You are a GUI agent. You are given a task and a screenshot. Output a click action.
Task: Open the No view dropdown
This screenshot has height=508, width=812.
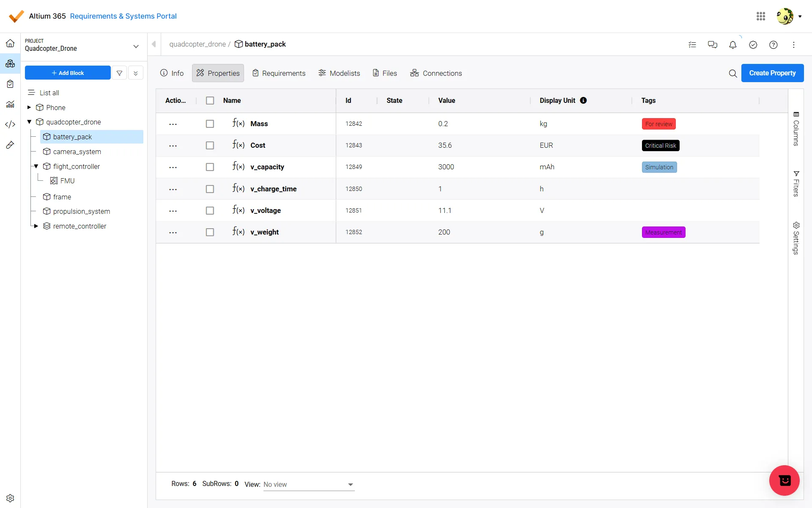tap(309, 484)
